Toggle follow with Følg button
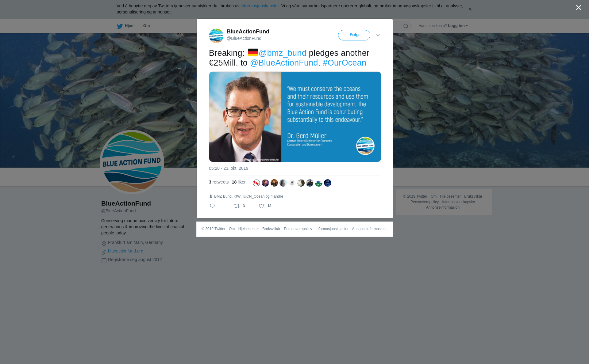Image resolution: width=589 pixels, height=364 pixels. click(x=354, y=35)
